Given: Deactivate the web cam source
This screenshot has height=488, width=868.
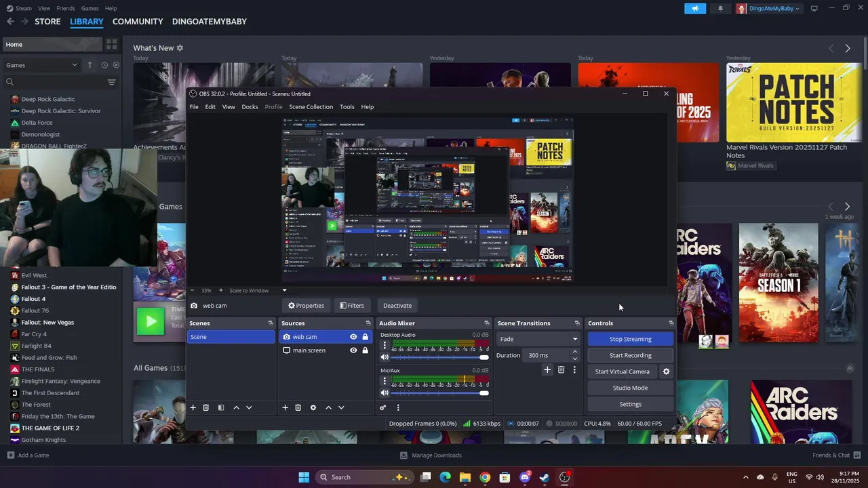Looking at the screenshot, I should click(x=397, y=306).
